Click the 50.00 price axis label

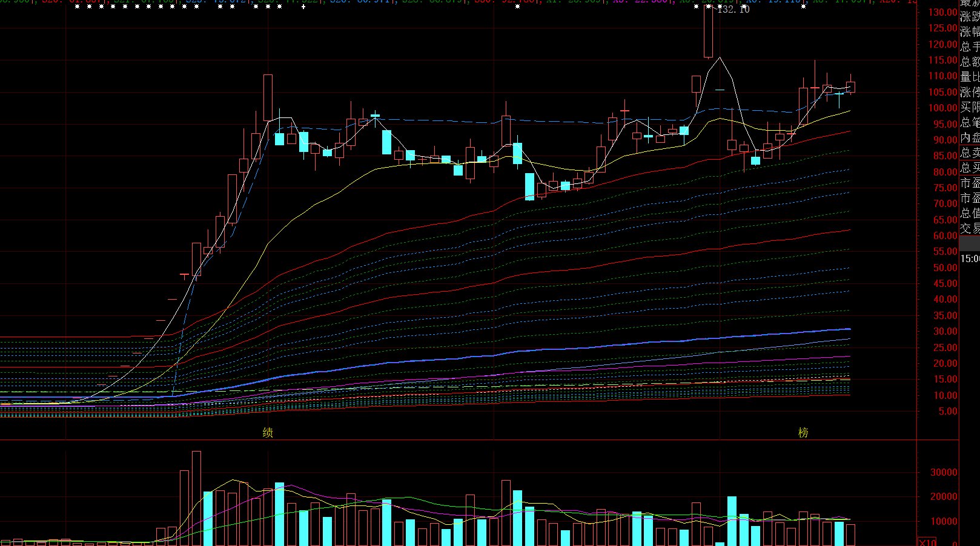(945, 268)
